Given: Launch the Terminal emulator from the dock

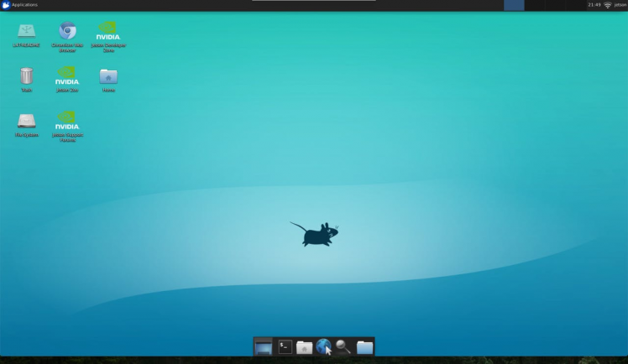Looking at the screenshot, I should click(285, 346).
